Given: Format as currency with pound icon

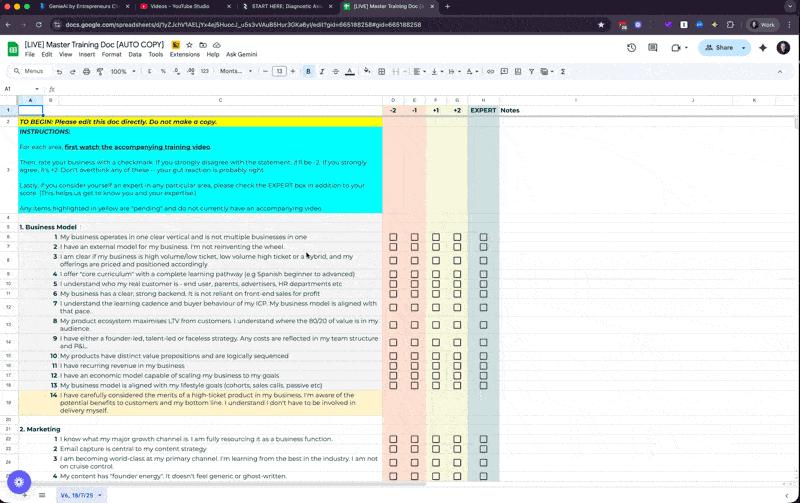Looking at the screenshot, I should [x=149, y=72].
